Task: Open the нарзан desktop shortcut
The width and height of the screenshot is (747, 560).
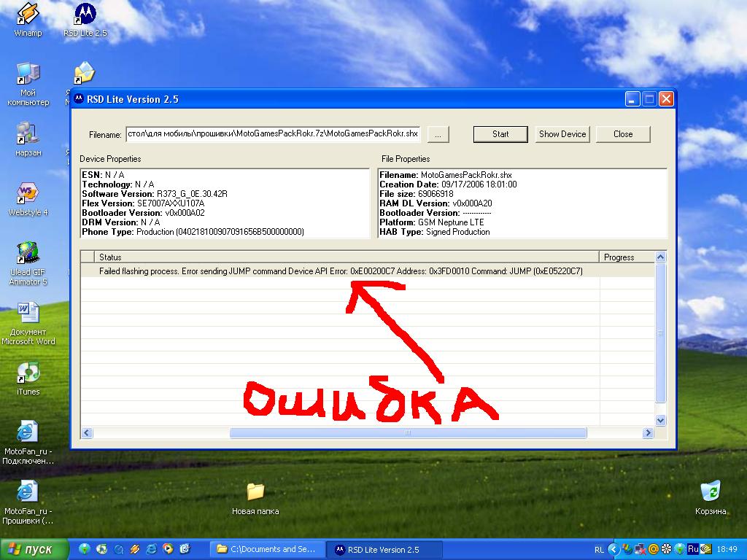Action: 28,139
